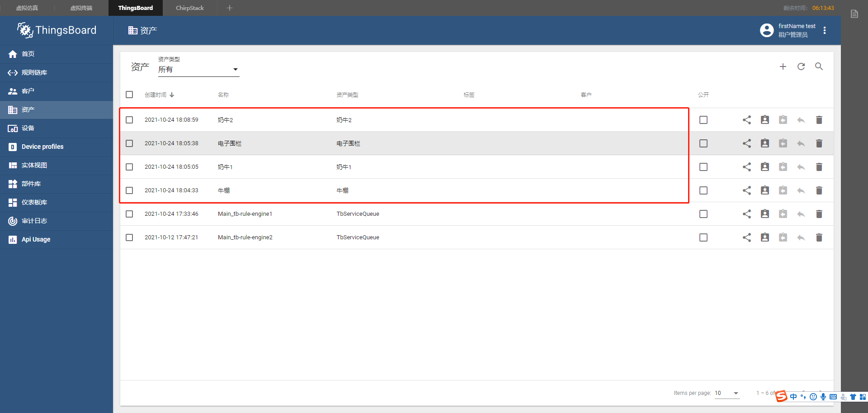
Task: Toggle the 公开 checkbox for Main_tb-rule-engine1
Action: point(703,214)
